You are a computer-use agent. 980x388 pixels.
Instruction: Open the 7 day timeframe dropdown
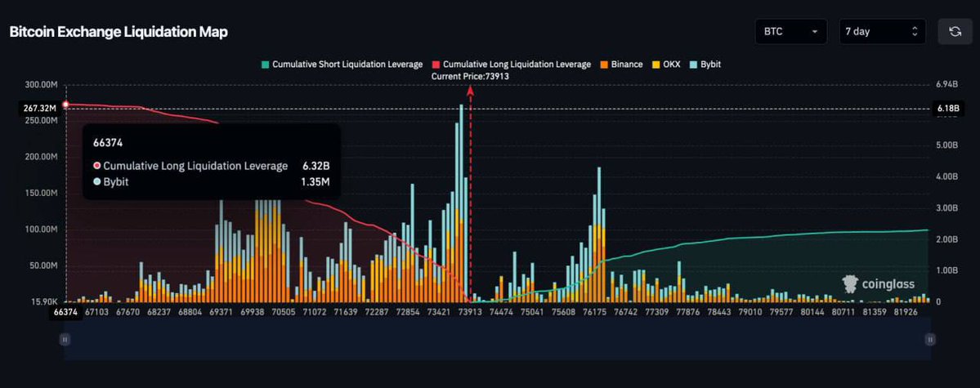tap(881, 32)
